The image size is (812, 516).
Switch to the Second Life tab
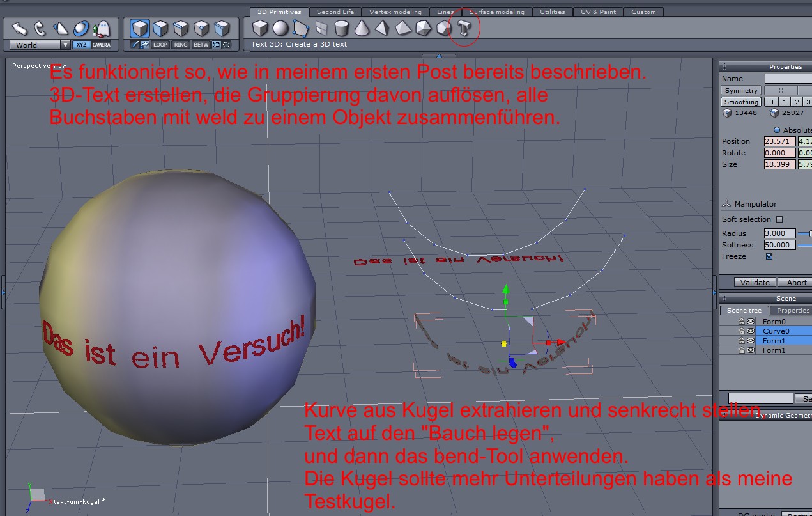[x=335, y=12]
